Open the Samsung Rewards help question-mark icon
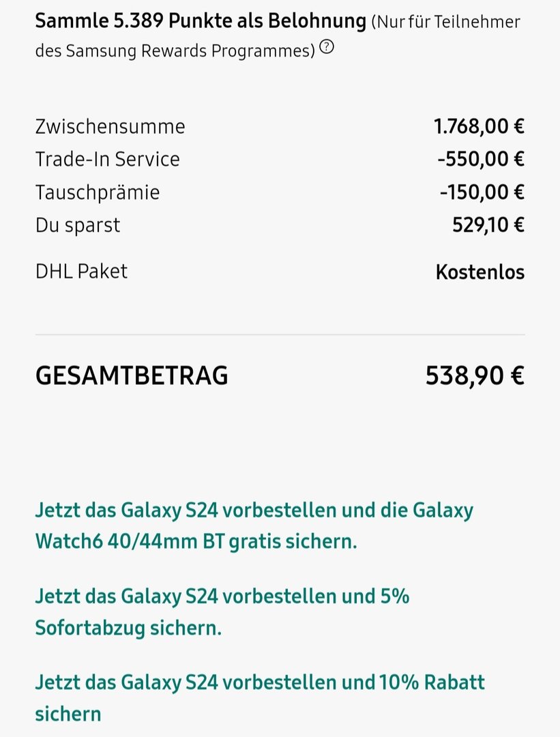The height and width of the screenshot is (737, 560). point(327,47)
